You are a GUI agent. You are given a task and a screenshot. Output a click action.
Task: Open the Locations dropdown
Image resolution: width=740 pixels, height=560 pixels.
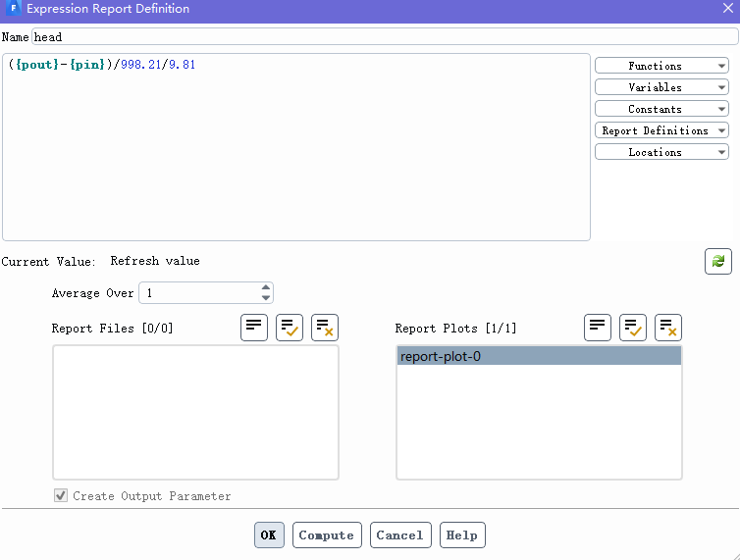(x=661, y=152)
